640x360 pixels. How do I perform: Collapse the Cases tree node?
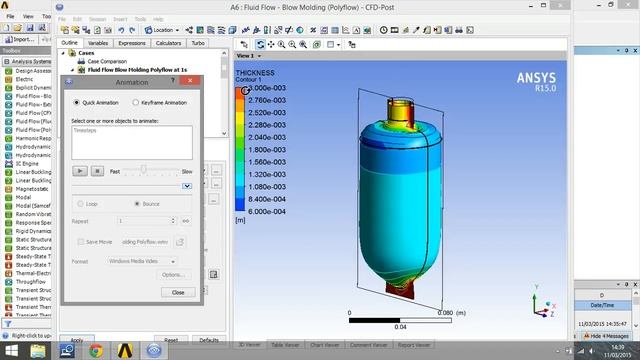tap(63, 53)
